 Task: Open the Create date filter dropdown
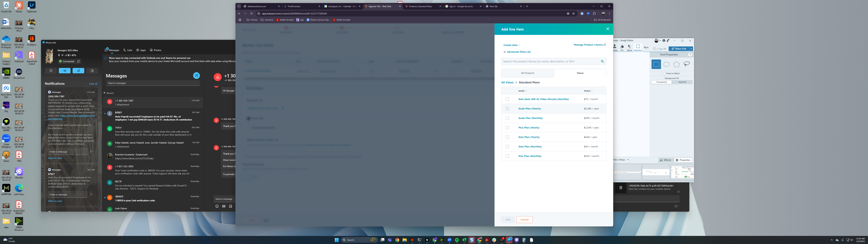coord(511,45)
